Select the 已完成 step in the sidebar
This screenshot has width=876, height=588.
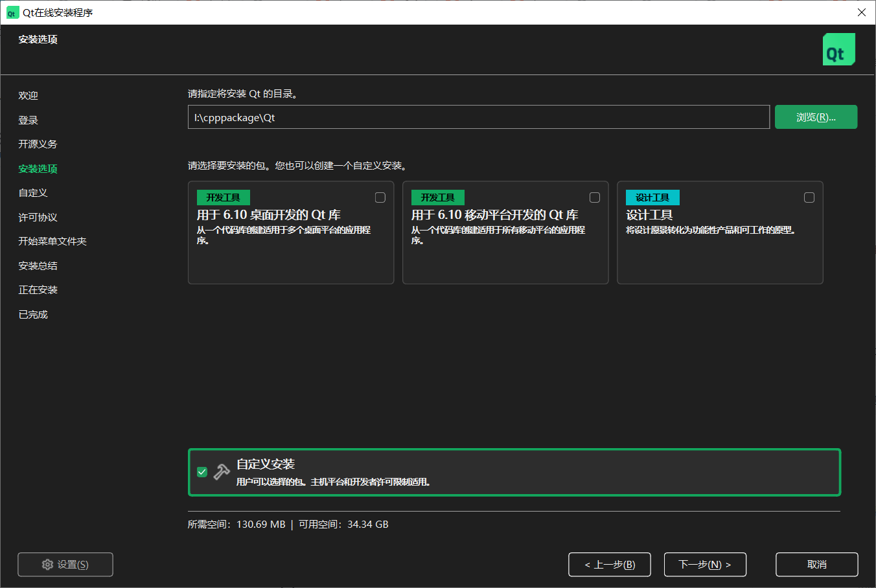(33, 314)
